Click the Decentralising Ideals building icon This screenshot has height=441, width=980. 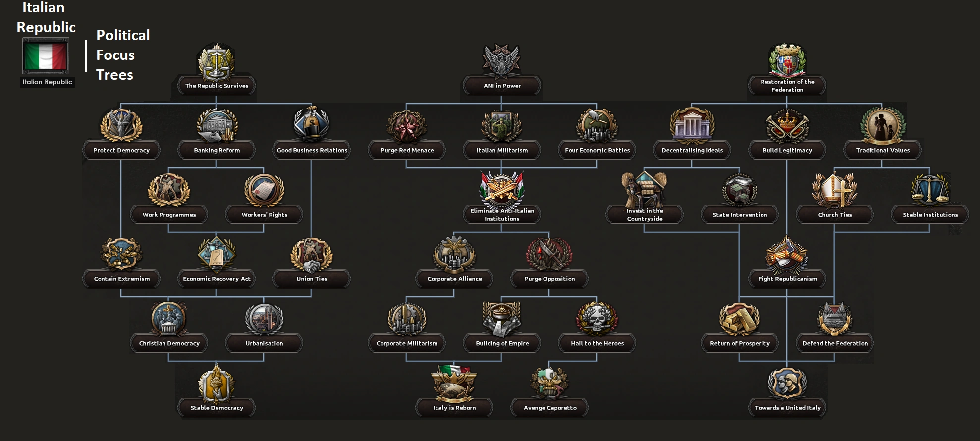click(x=692, y=125)
